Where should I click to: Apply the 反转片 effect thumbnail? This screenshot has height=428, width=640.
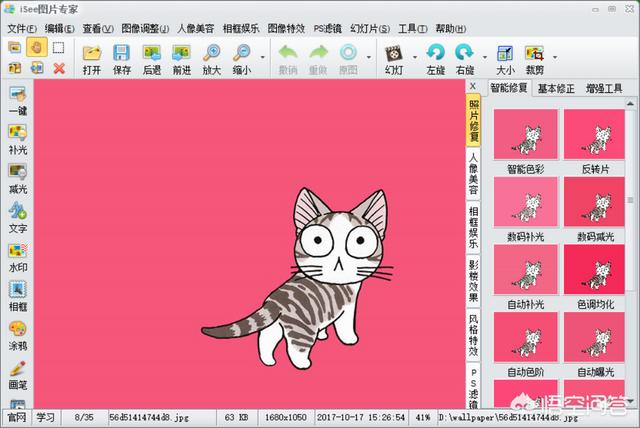click(x=594, y=134)
